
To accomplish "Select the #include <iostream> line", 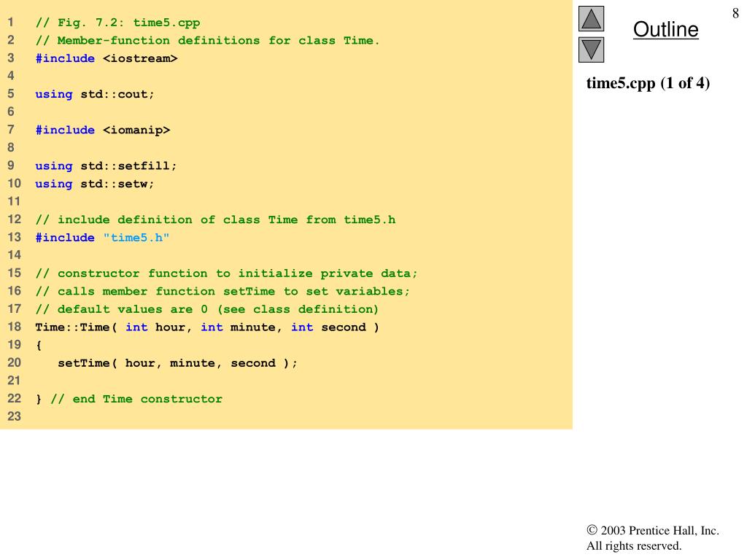I will (107, 58).
